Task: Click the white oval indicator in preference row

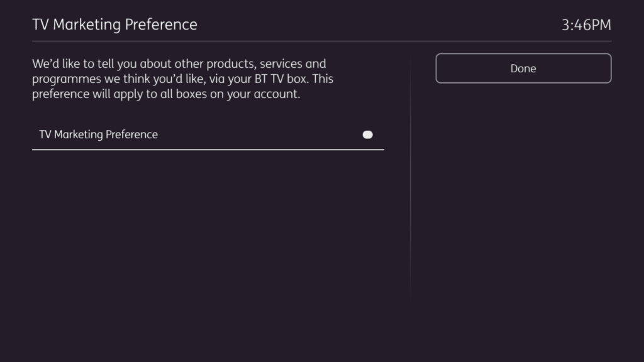Action: pyautogui.click(x=368, y=134)
